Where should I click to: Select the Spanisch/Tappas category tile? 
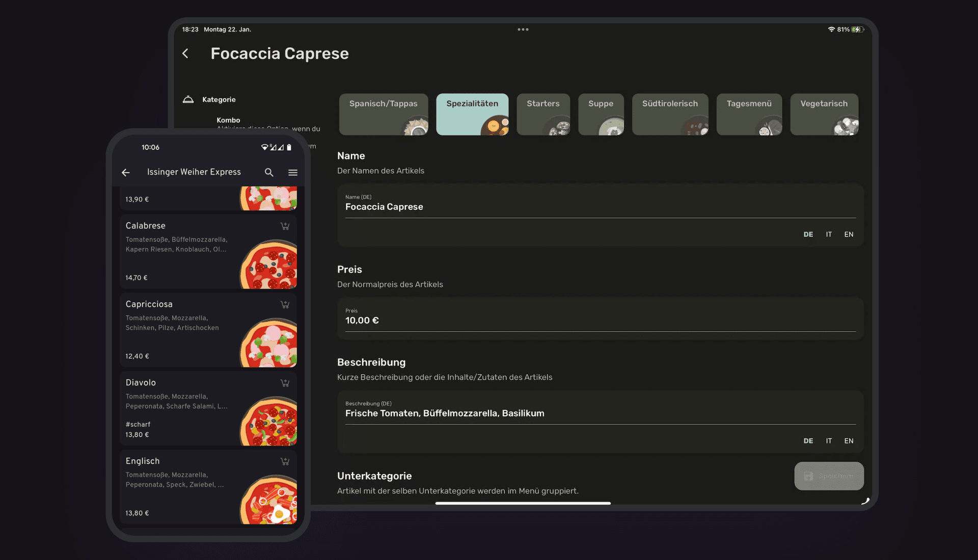coord(384,114)
